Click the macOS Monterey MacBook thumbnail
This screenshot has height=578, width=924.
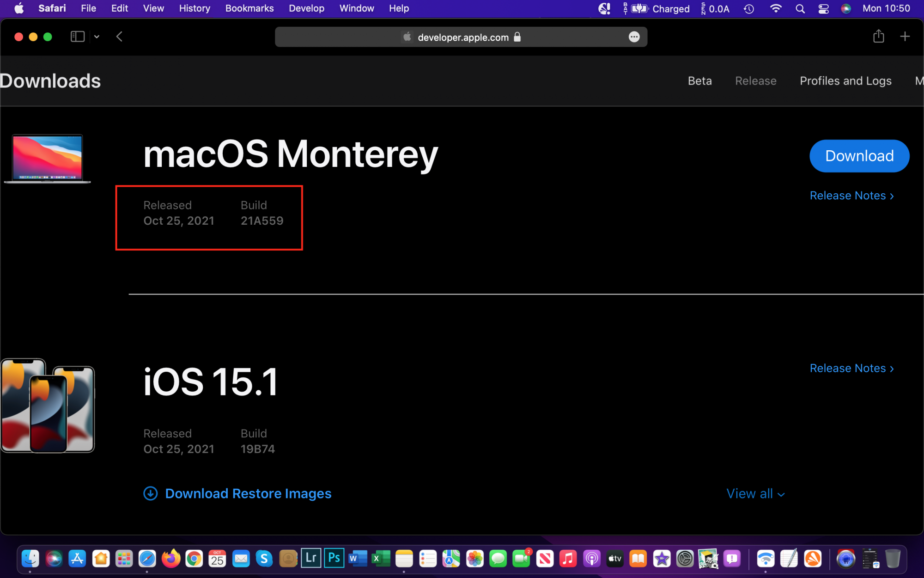47,159
